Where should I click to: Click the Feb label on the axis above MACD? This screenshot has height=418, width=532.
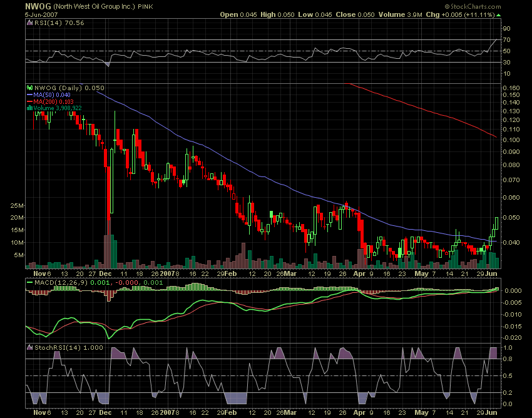[231, 273]
